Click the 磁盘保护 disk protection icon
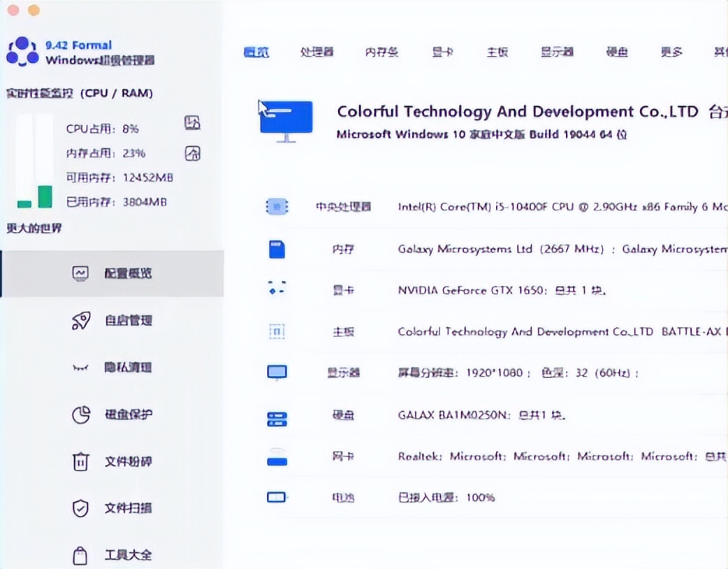 pos(80,414)
